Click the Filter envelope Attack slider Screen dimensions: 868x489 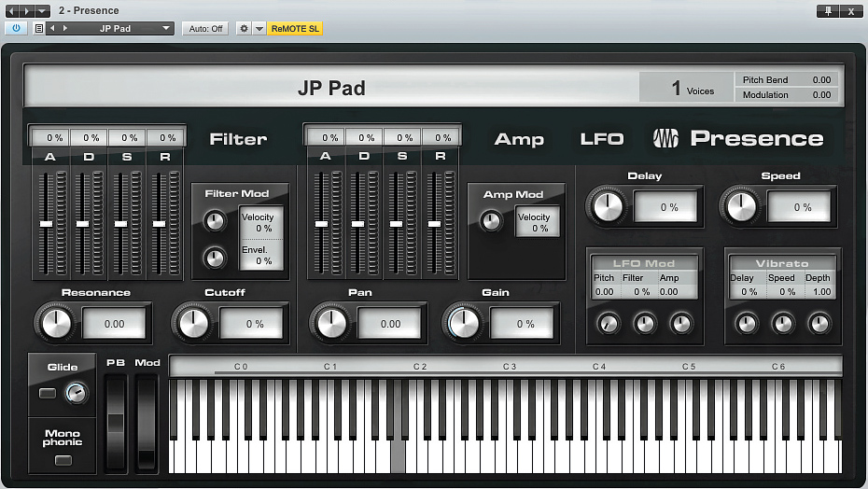pos(47,223)
